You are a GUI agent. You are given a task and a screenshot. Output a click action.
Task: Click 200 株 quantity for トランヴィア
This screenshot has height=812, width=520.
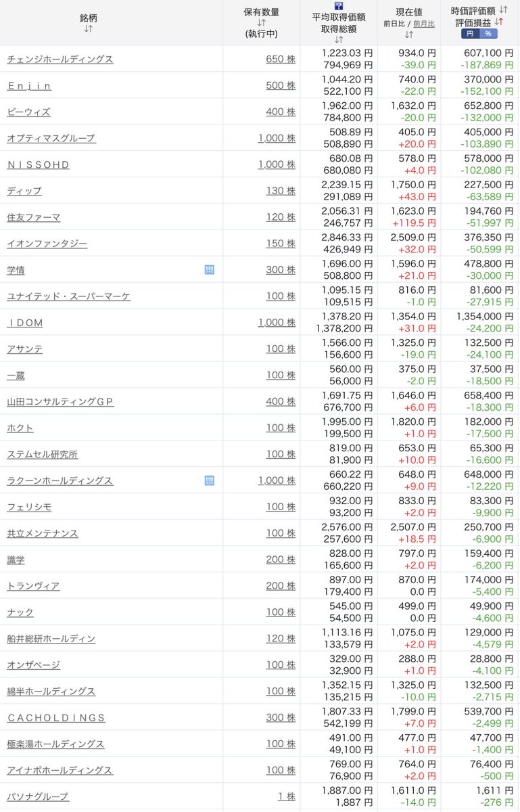[x=281, y=585]
